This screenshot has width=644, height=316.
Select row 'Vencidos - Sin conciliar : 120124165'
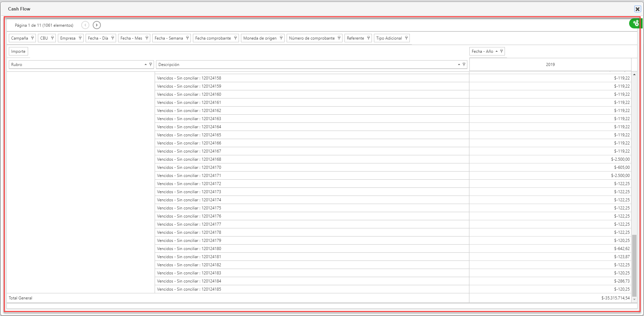tap(312, 135)
